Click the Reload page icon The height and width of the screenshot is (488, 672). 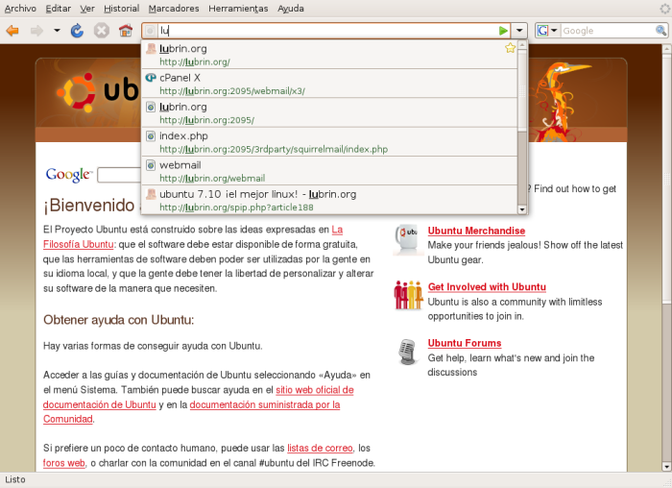(78, 31)
